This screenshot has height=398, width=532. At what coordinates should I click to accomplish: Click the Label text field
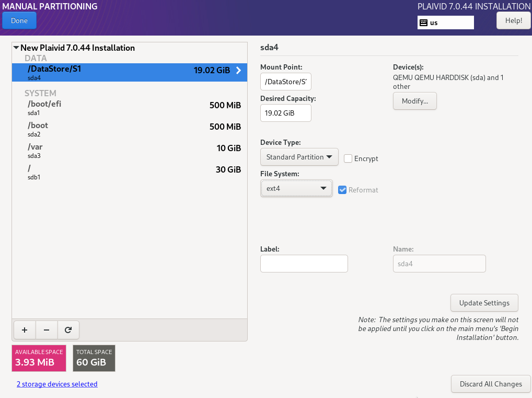[x=304, y=264]
